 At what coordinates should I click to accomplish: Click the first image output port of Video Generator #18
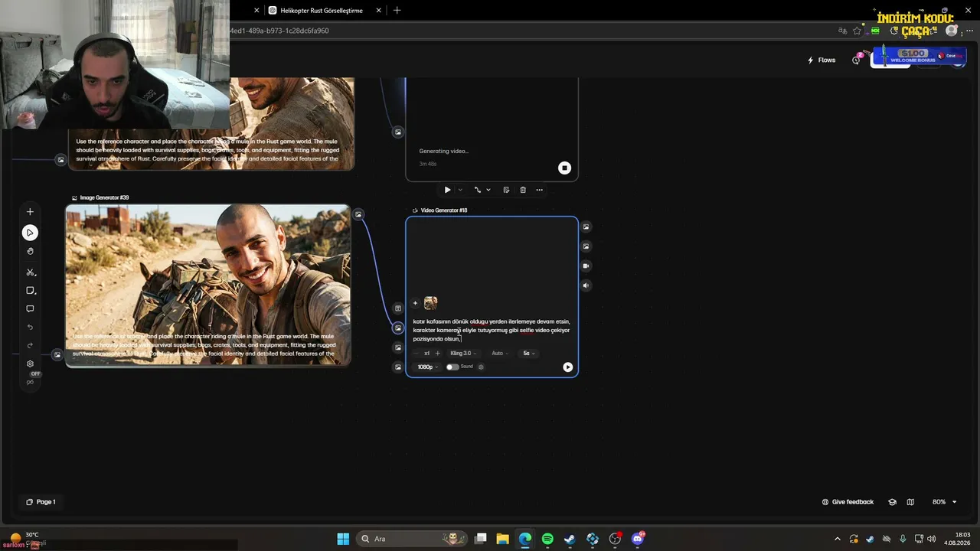pos(586,227)
